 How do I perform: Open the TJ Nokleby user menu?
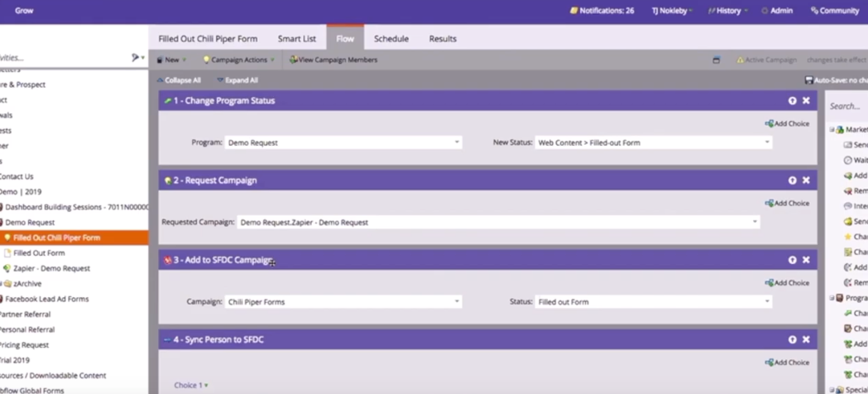[672, 11]
